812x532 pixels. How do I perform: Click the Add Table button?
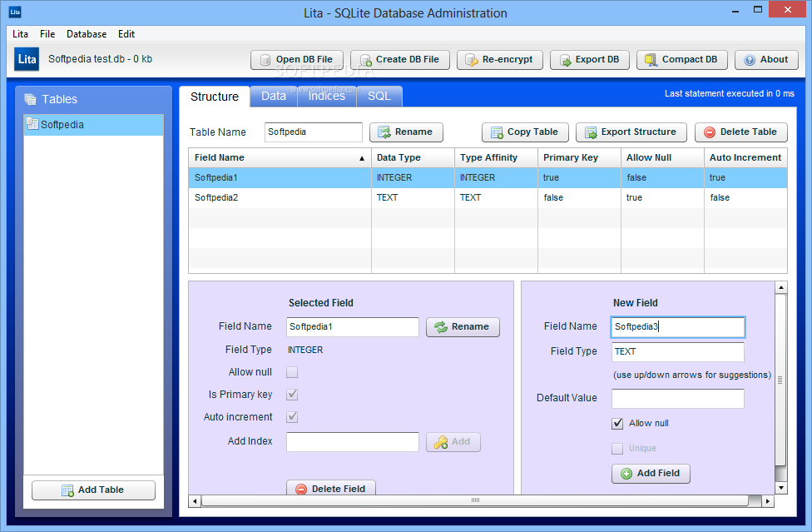[93, 490]
